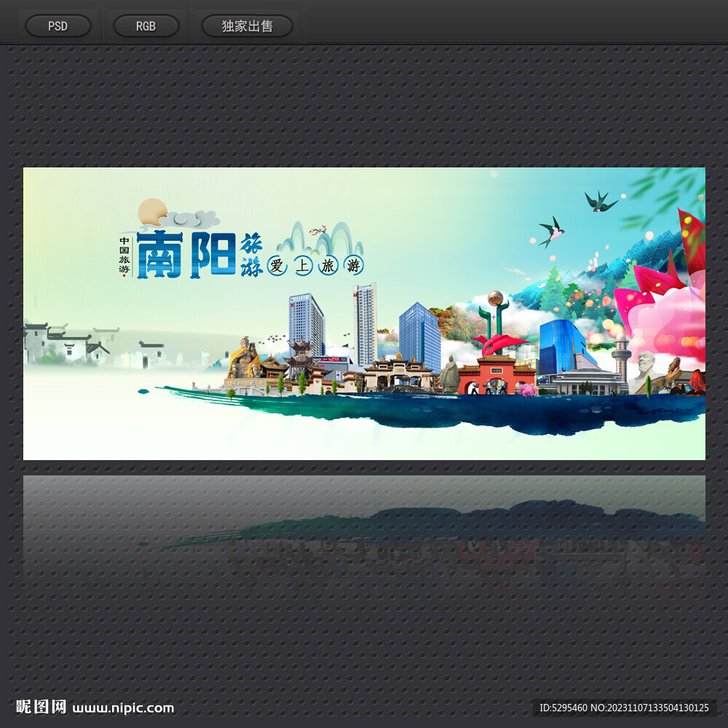The image size is (728, 728).
Task: Click the 中国旅游 vertical text
Action: pyautogui.click(x=124, y=255)
